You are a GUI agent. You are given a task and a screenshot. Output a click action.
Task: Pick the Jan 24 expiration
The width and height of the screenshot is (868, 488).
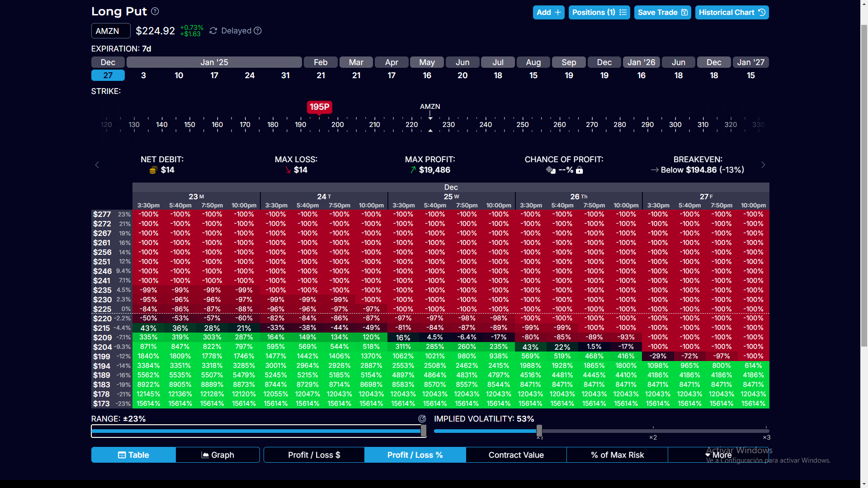click(x=250, y=75)
